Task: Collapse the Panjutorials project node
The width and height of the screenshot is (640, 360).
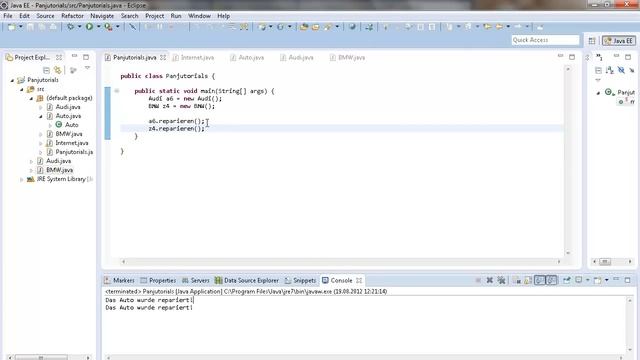Action: [12, 80]
